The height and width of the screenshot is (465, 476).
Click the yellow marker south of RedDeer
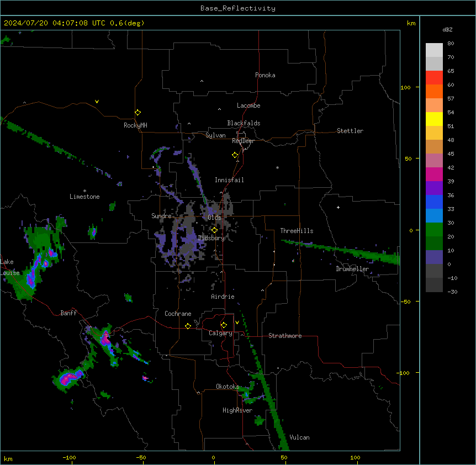(x=235, y=155)
